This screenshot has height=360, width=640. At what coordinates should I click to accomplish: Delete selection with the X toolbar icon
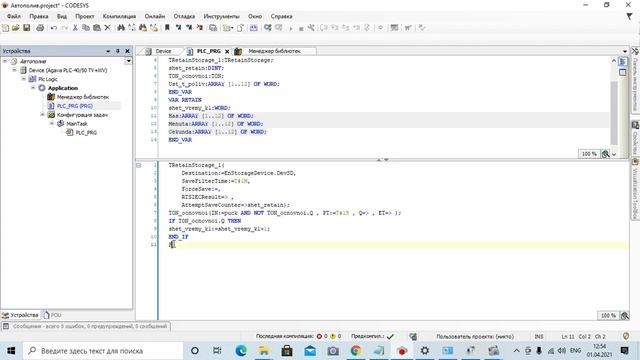(107, 28)
